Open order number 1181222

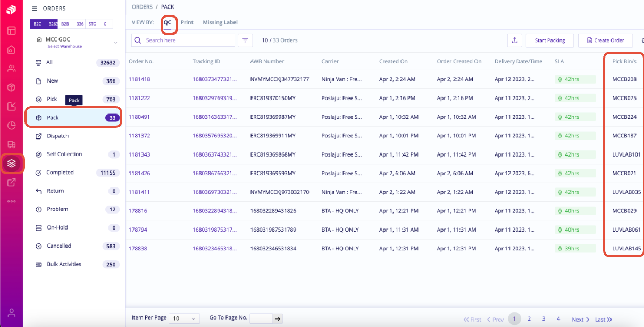tap(139, 98)
